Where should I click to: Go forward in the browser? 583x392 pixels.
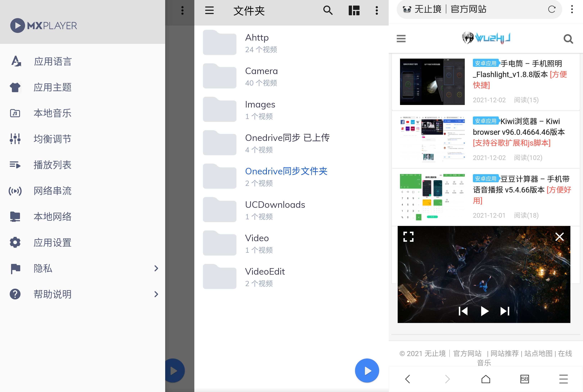coord(447,379)
